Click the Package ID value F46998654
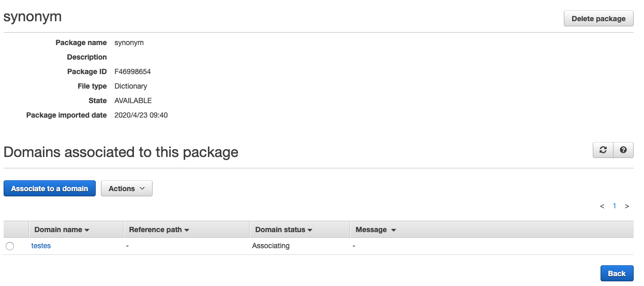Screen dimensions: 644x286 tap(132, 71)
